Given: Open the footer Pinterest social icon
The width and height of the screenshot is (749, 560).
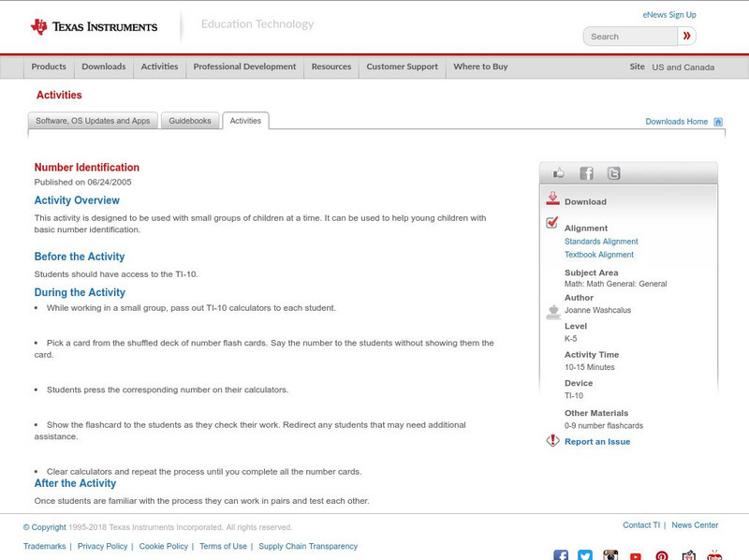Looking at the screenshot, I should coord(662,555).
